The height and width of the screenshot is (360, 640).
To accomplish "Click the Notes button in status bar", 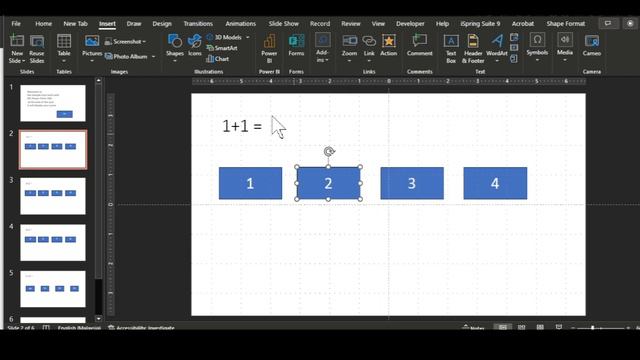I will pyautogui.click(x=473, y=327).
